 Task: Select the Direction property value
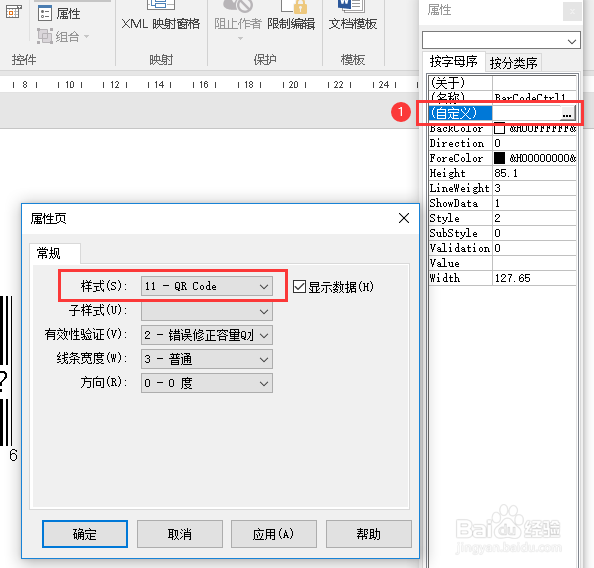coord(534,143)
